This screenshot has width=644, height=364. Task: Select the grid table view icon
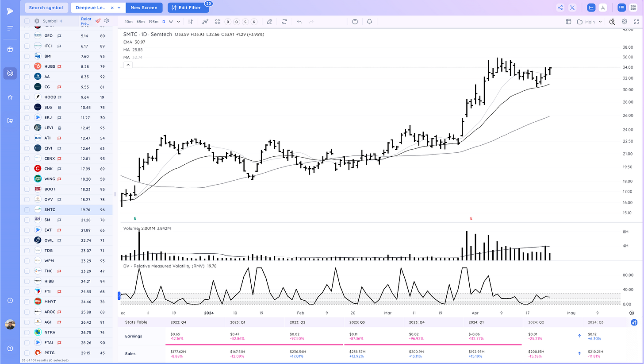633,8
